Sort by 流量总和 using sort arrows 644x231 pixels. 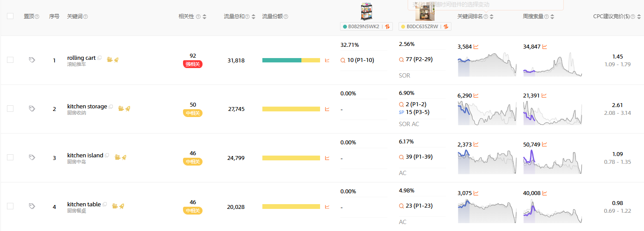pos(253,17)
